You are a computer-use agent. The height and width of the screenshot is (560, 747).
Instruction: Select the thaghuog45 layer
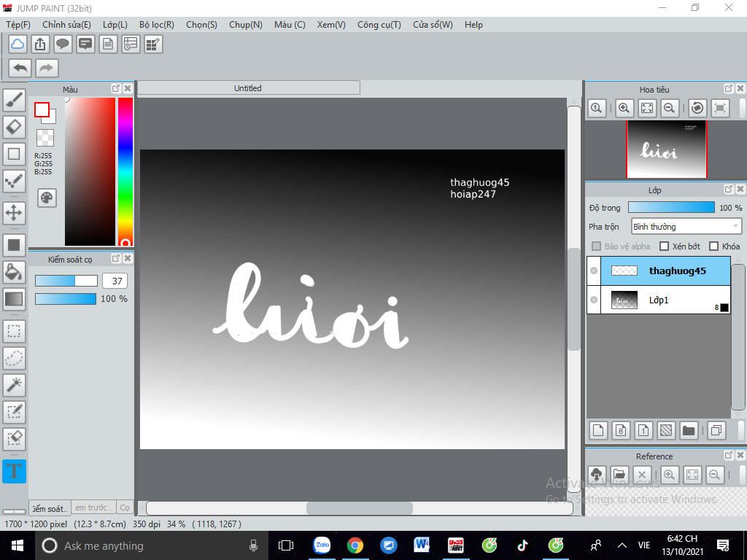coord(665,271)
